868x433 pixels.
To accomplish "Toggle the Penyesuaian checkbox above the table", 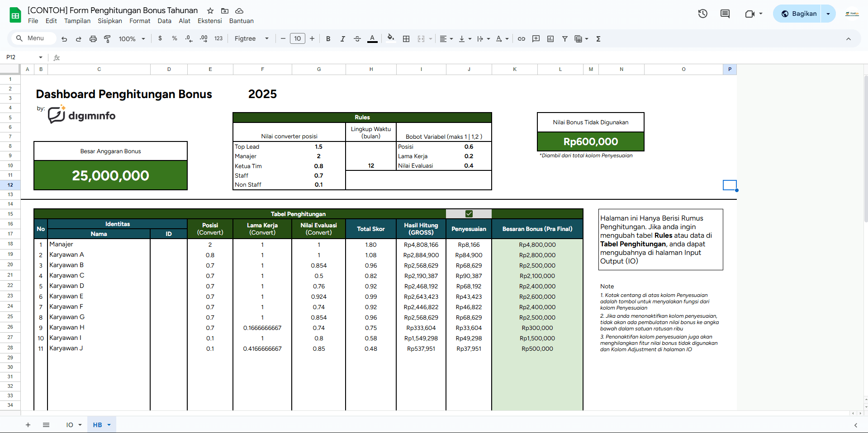I will [469, 214].
